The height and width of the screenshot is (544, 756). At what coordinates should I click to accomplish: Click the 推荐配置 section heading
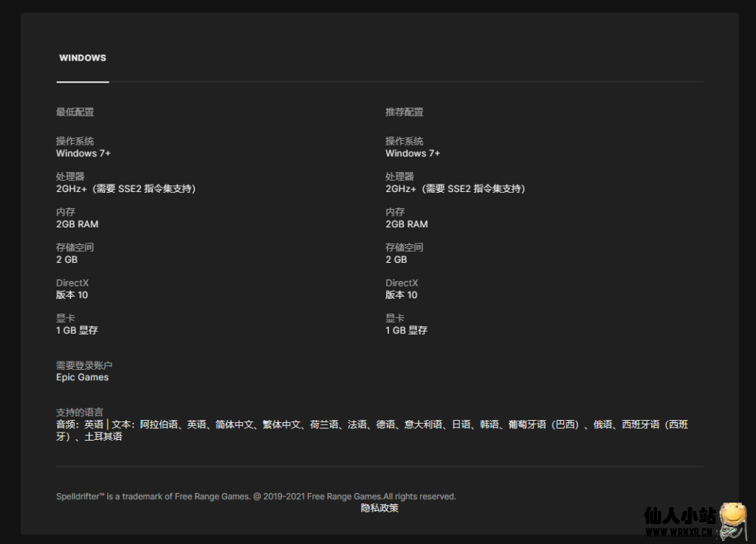[404, 112]
